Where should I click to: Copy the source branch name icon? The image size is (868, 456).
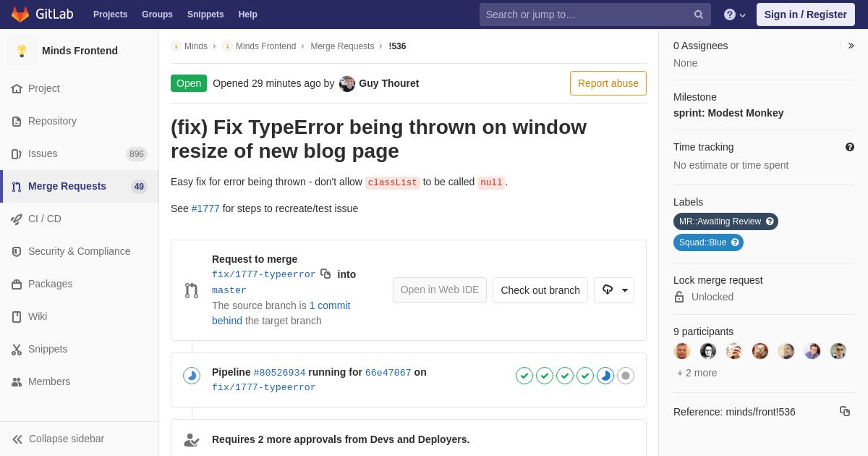tap(325, 274)
